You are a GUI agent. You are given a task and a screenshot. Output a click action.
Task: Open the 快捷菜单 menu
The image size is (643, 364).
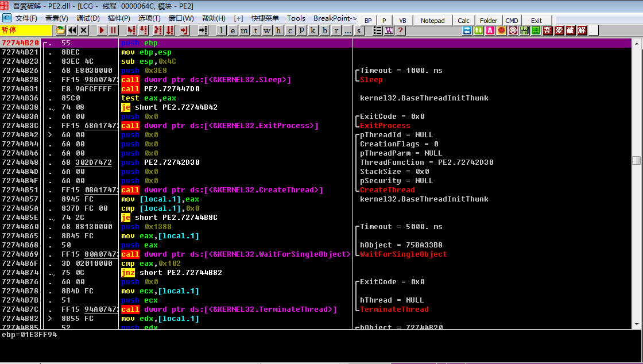(x=265, y=18)
